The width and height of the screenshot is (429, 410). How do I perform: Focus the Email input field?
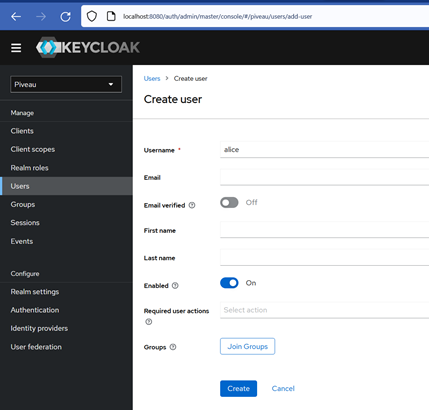324,177
